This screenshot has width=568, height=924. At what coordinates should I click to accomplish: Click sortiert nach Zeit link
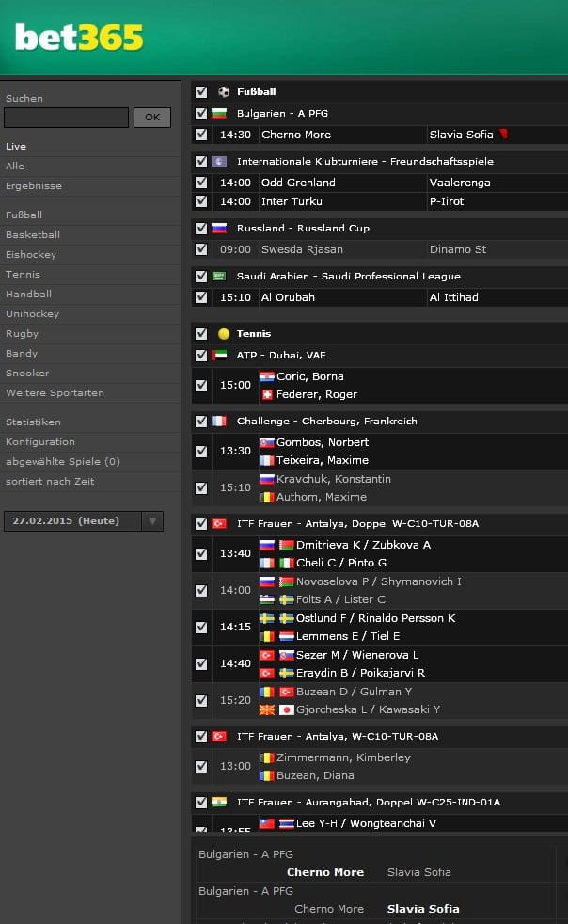[50, 482]
